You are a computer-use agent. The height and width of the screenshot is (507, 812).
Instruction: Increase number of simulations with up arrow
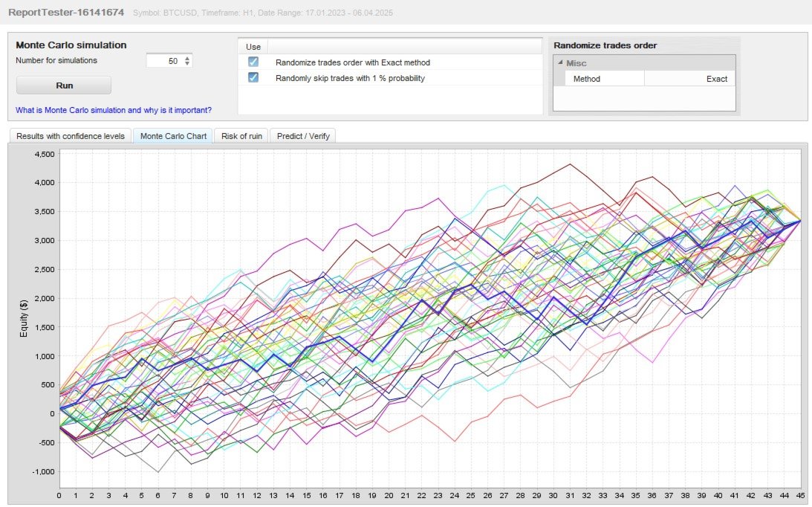[x=187, y=58]
